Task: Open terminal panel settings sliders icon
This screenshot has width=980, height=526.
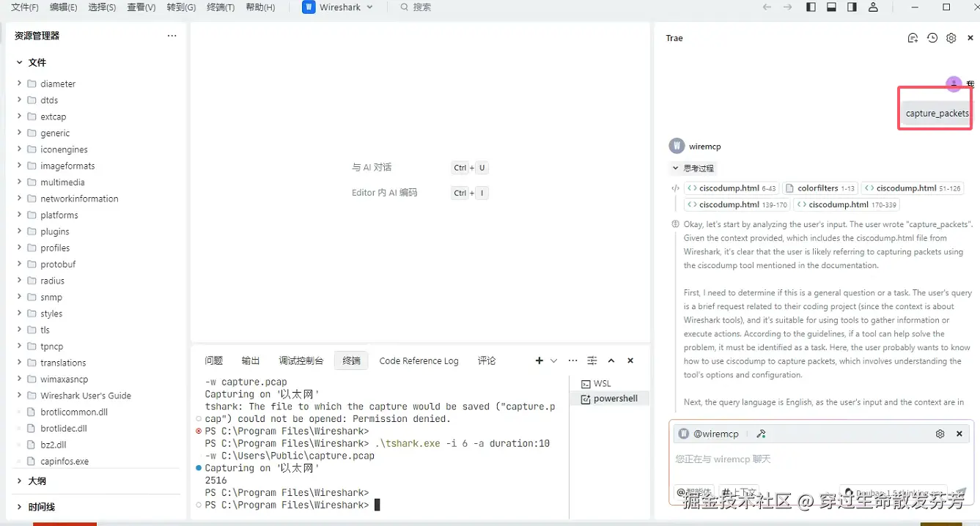Action: [x=592, y=360]
